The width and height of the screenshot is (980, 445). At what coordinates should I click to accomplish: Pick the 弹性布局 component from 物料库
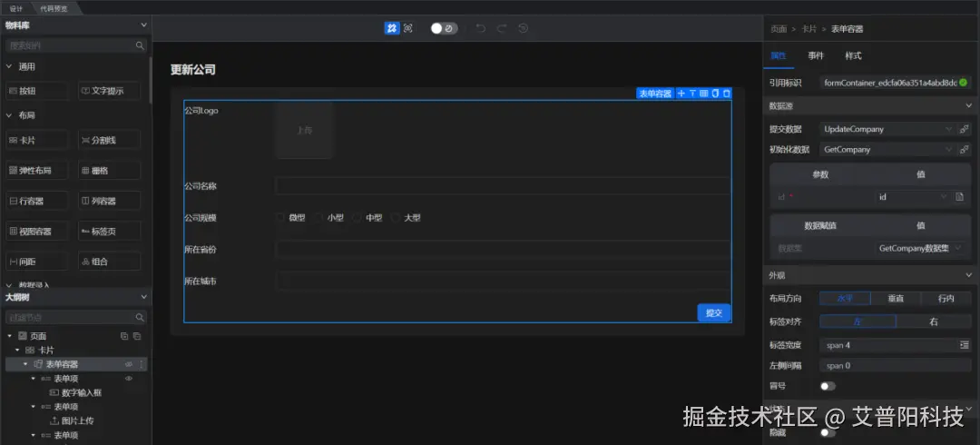(x=37, y=170)
